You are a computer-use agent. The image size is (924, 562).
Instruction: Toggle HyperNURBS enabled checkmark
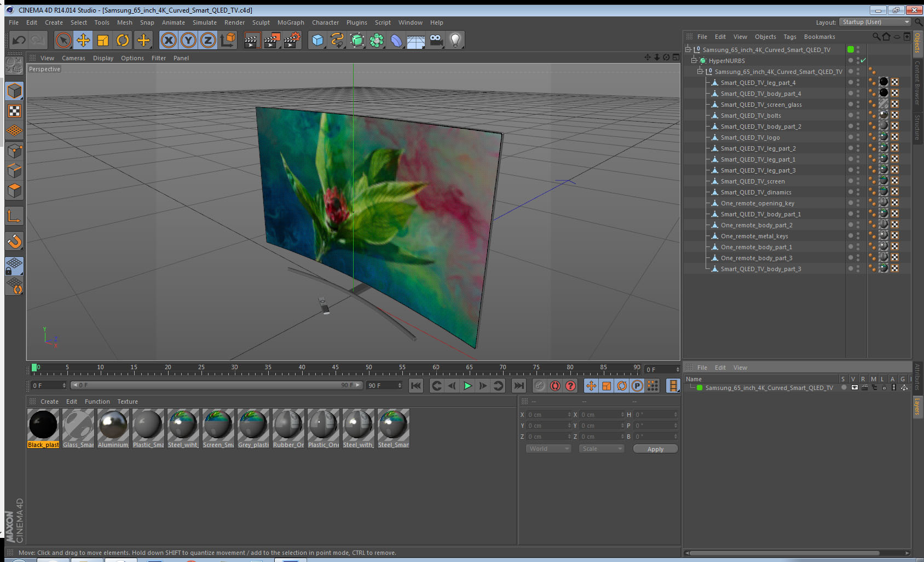863,60
